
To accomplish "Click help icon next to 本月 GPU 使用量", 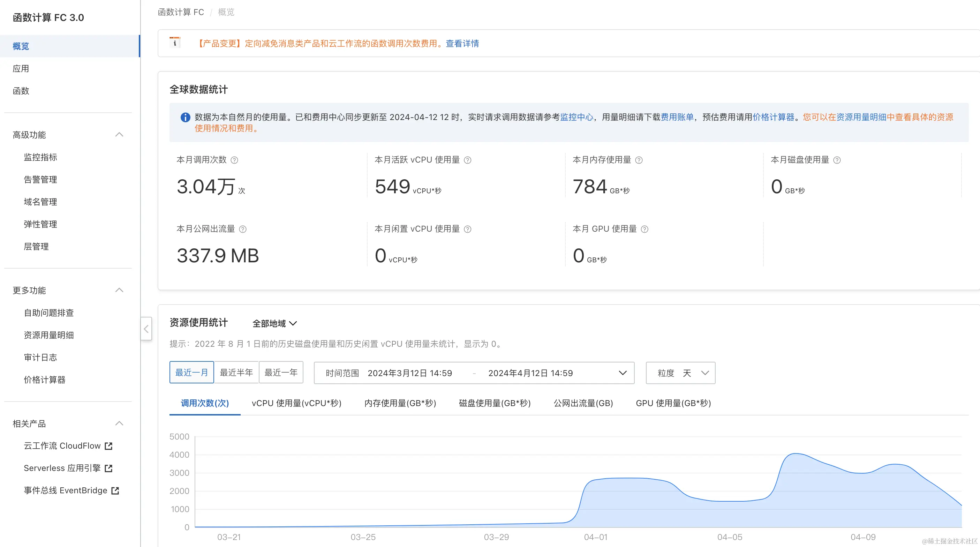I will coord(644,229).
